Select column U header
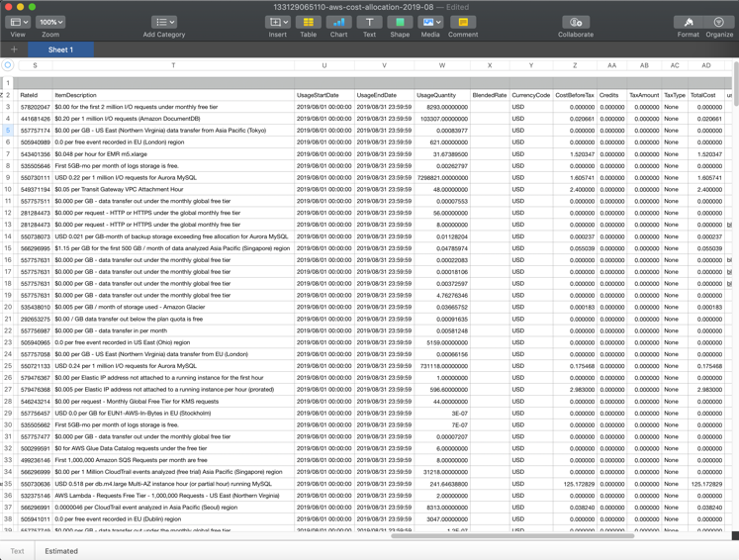 (324, 65)
